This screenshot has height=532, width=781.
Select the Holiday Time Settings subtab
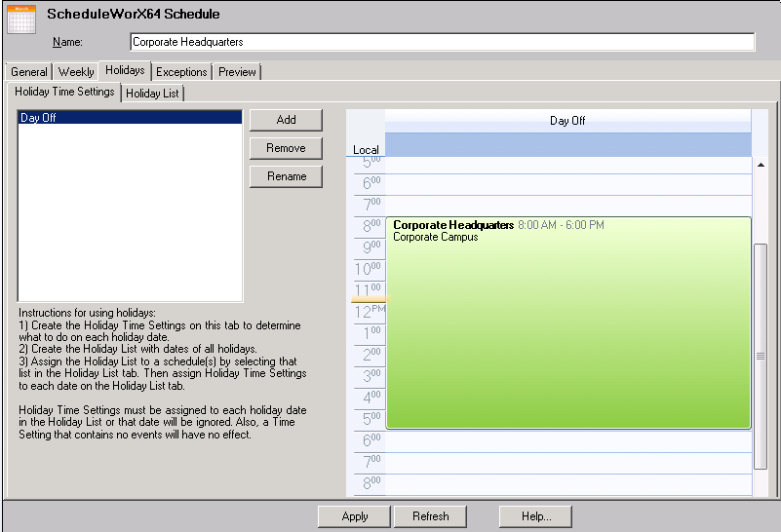64,92
